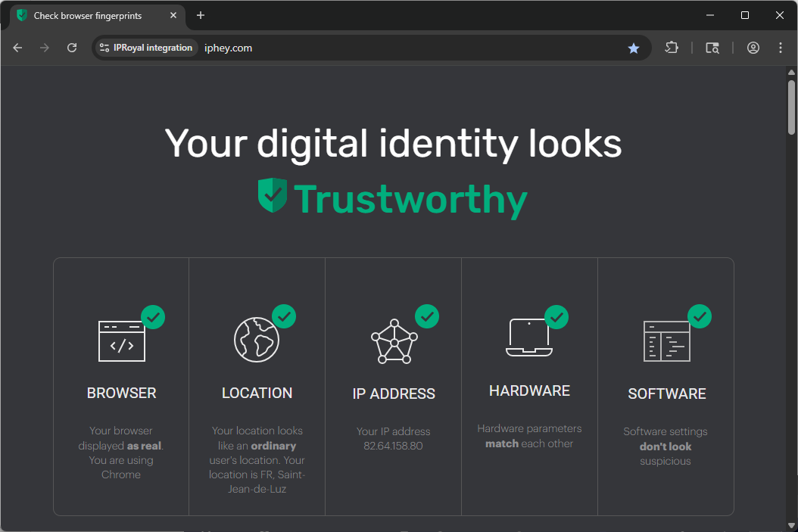This screenshot has height=532, width=798.
Task: Click the Hardware laptop icon
Action: (x=529, y=338)
